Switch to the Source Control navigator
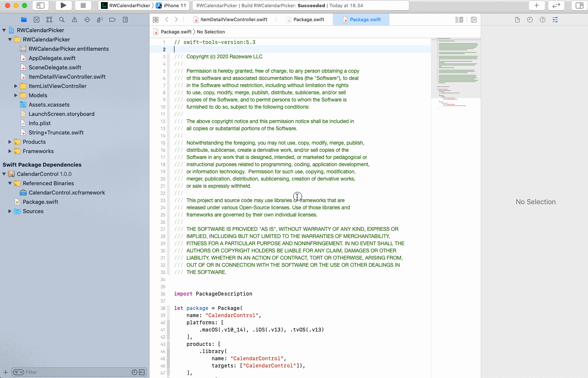The width and height of the screenshot is (588, 378). [x=36, y=19]
